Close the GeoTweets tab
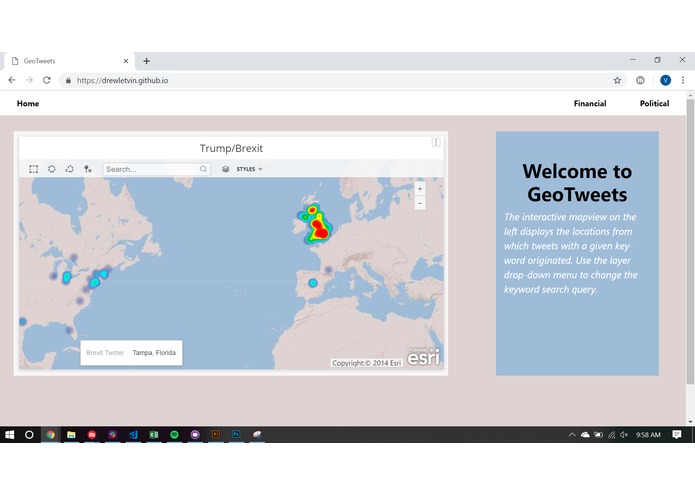The height and width of the screenshot is (494, 695). tap(126, 61)
